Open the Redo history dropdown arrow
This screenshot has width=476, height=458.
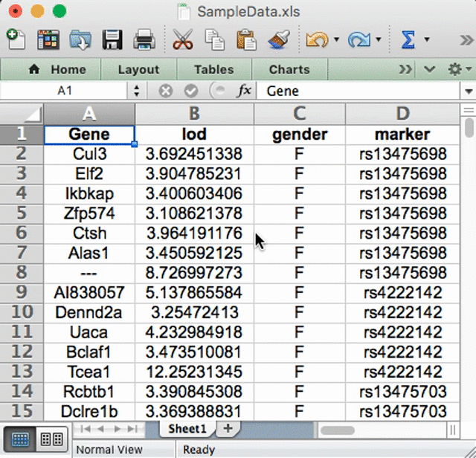point(379,39)
